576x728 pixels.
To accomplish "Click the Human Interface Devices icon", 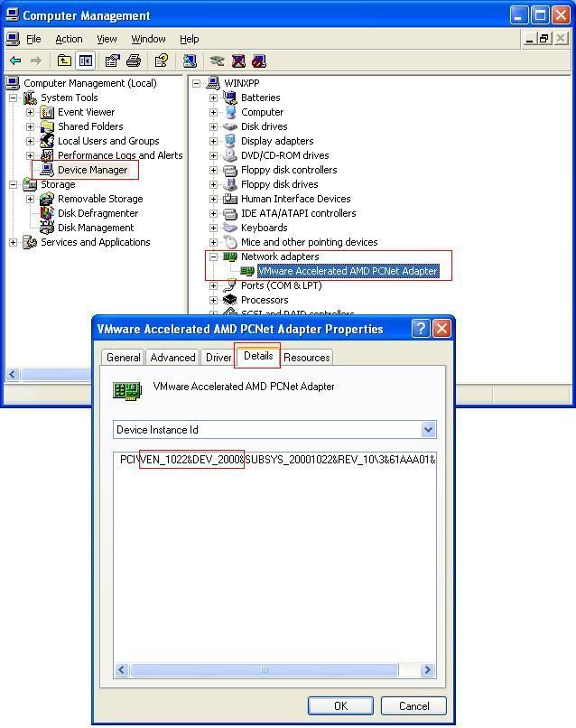I will pos(229,199).
